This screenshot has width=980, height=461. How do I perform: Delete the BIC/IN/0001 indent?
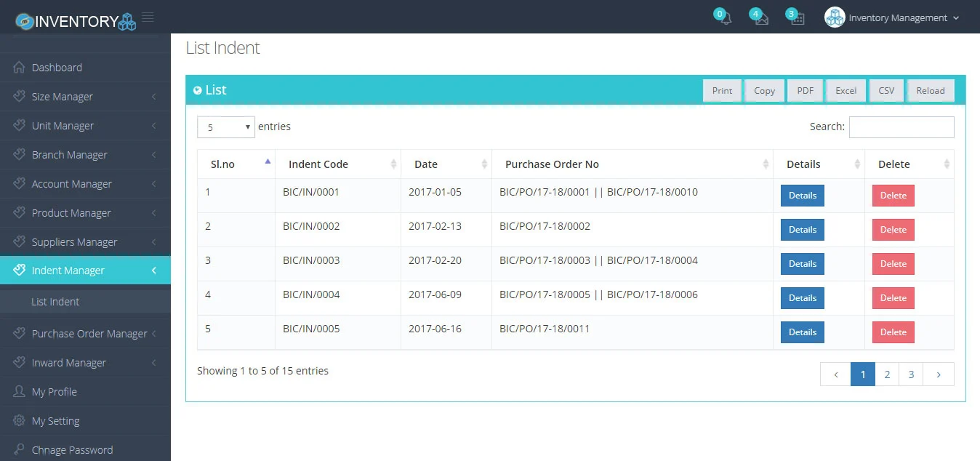[x=893, y=196]
